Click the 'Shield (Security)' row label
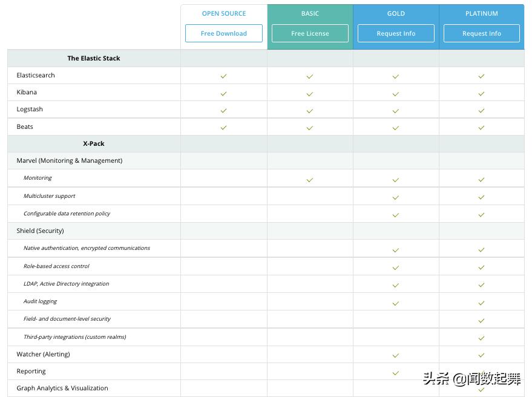The width and height of the screenshot is (532, 397). (40, 231)
